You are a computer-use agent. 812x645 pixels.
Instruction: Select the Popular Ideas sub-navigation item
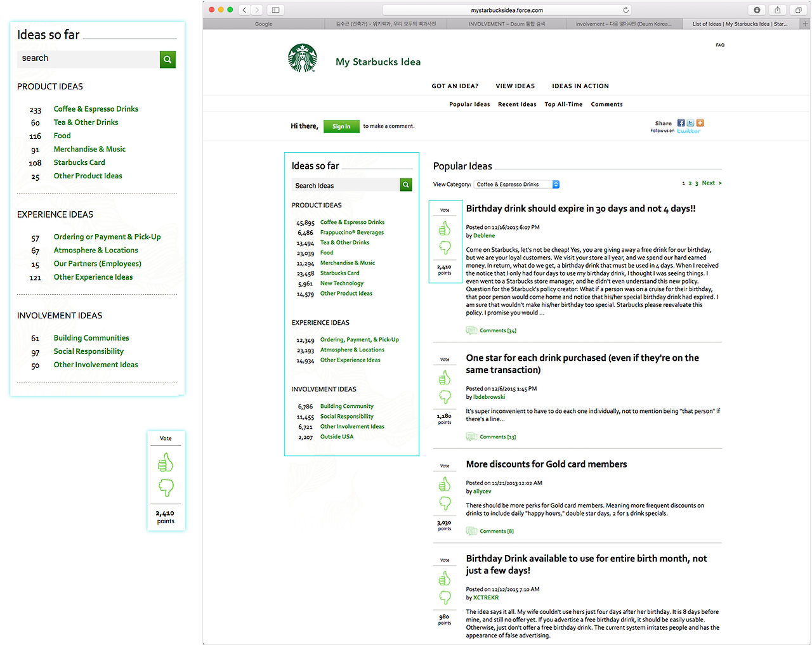pyautogui.click(x=469, y=105)
